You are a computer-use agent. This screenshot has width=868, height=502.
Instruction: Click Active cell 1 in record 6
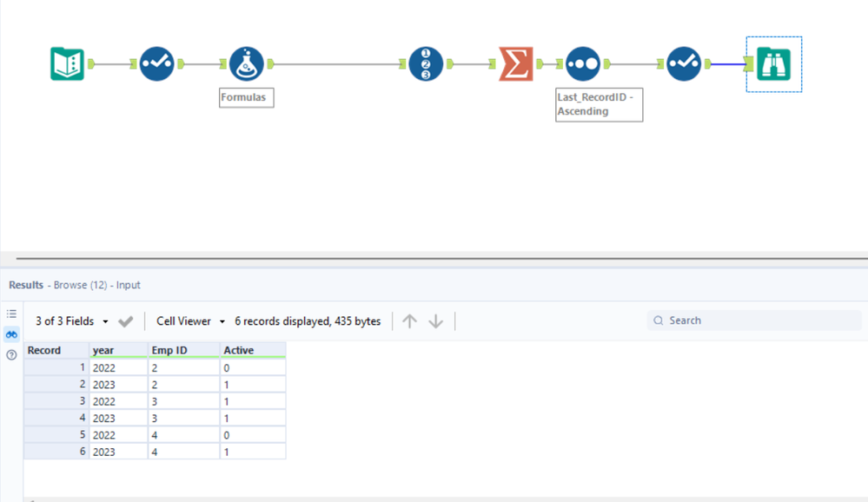pos(253,452)
